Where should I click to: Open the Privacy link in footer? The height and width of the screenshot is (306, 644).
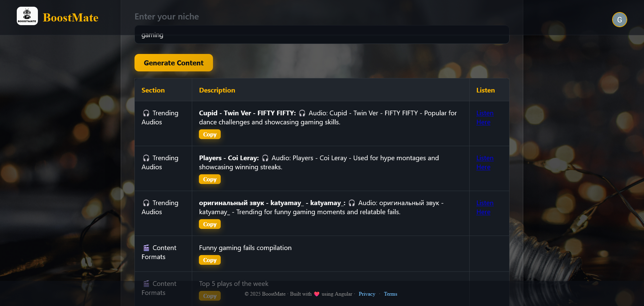tap(367, 294)
